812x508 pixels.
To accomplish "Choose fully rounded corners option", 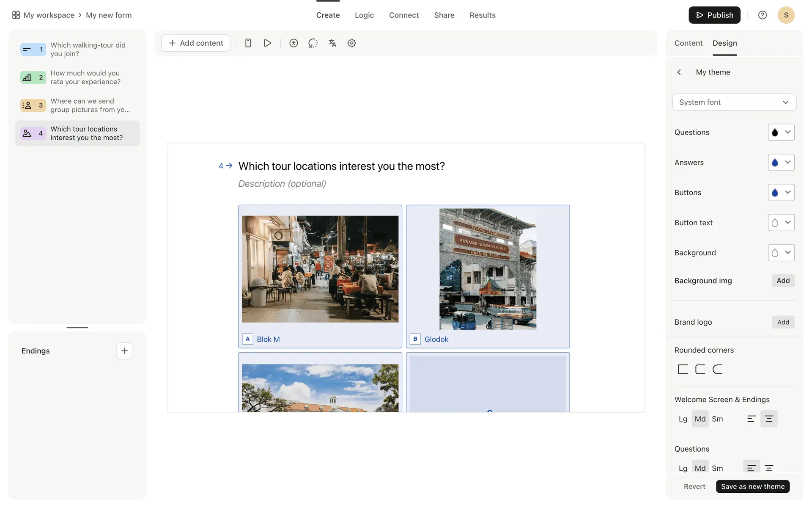I will (x=718, y=369).
